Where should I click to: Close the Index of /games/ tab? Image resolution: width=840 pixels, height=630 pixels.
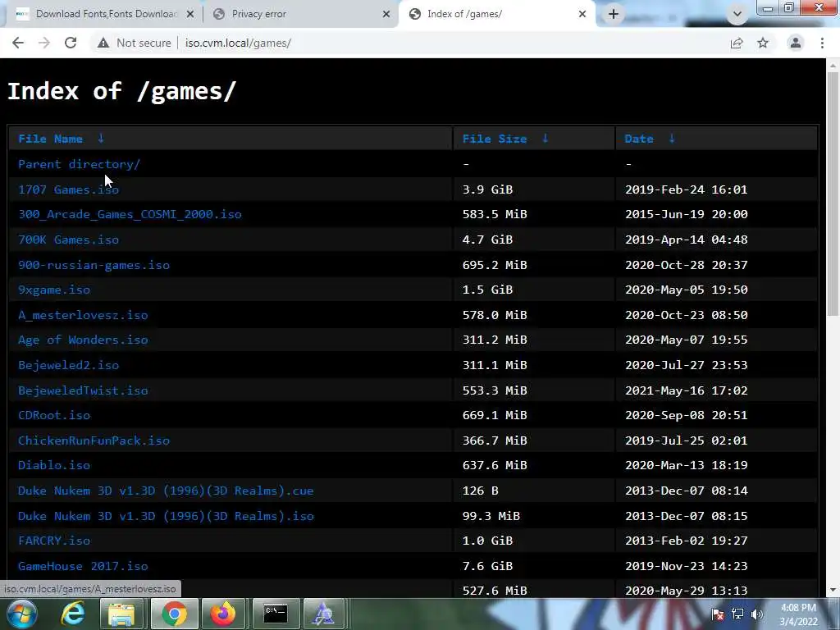click(582, 14)
